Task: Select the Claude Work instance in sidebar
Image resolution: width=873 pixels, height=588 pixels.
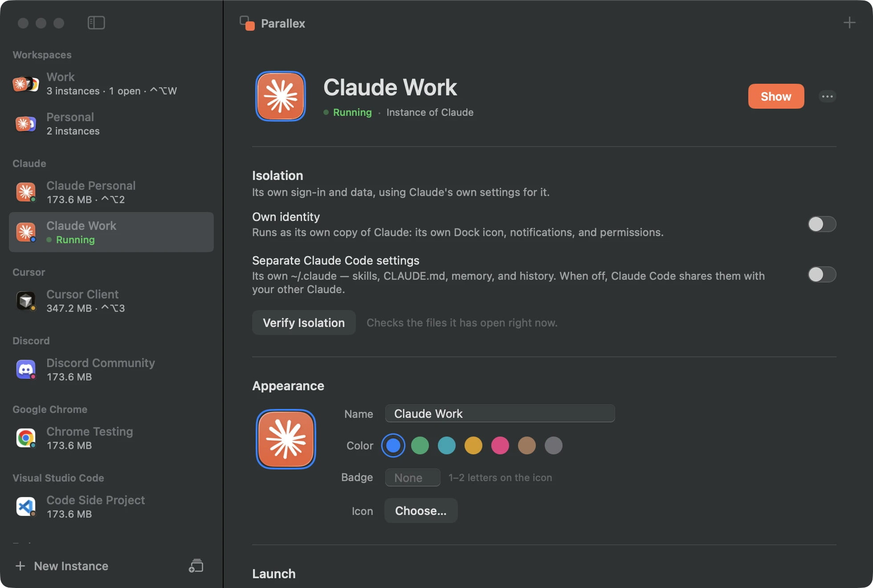Action: [111, 232]
